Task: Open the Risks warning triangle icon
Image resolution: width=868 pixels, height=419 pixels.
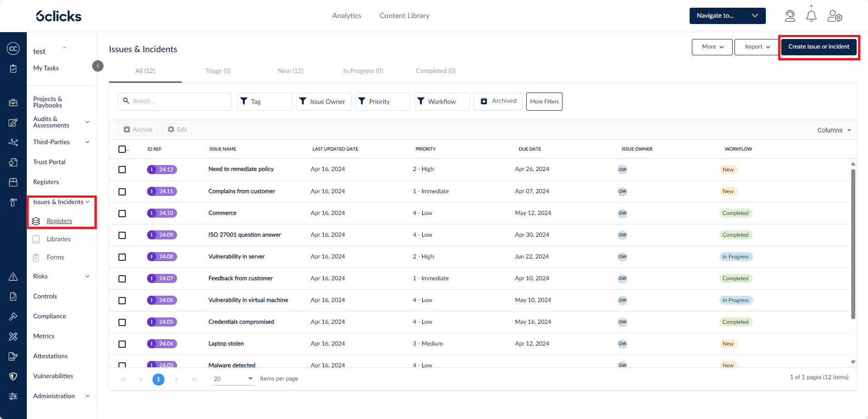Action: (x=13, y=276)
